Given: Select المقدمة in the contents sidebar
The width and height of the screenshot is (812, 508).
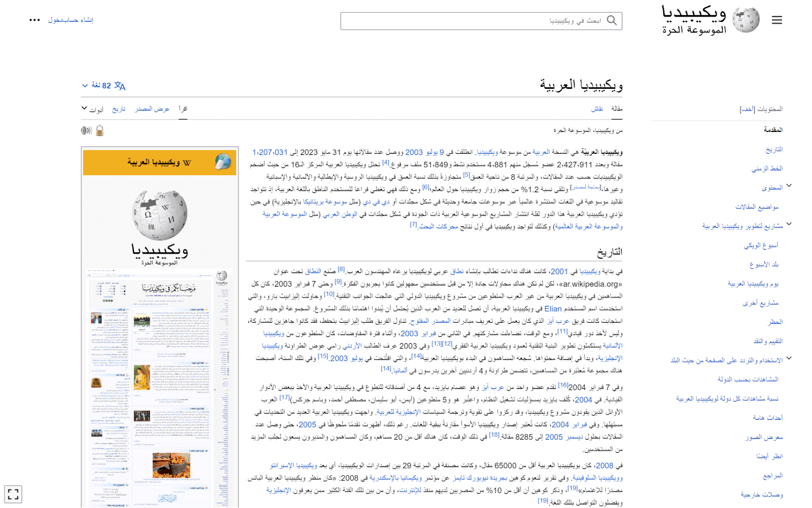Looking at the screenshot, I should [772, 129].
